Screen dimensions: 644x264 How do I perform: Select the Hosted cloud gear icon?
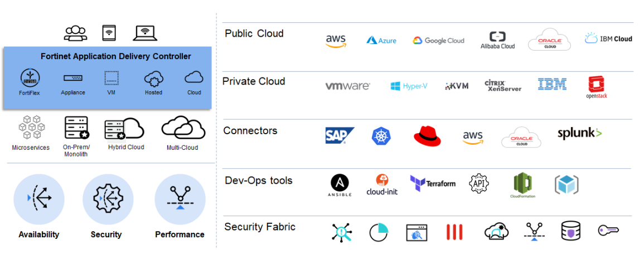point(153,79)
